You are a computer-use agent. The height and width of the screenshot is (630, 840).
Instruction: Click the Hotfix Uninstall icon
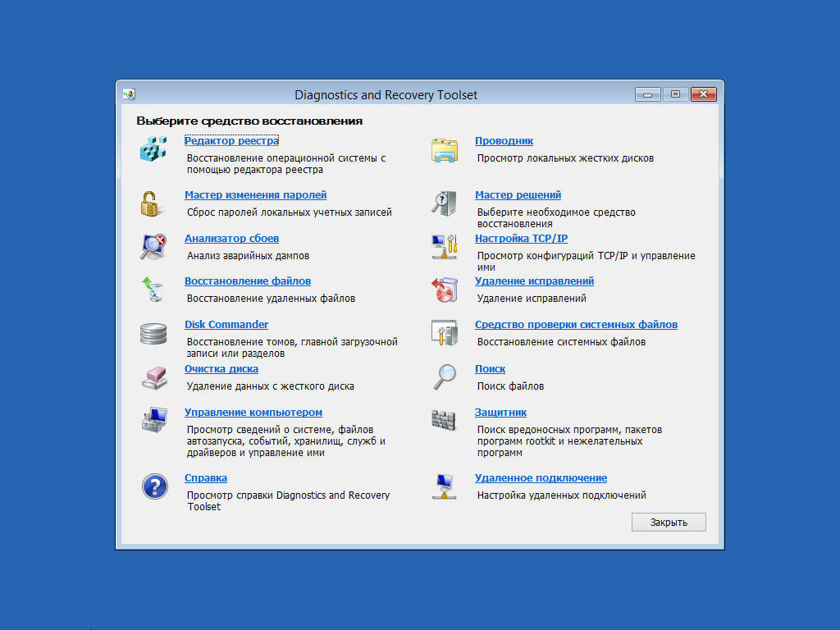pos(444,290)
